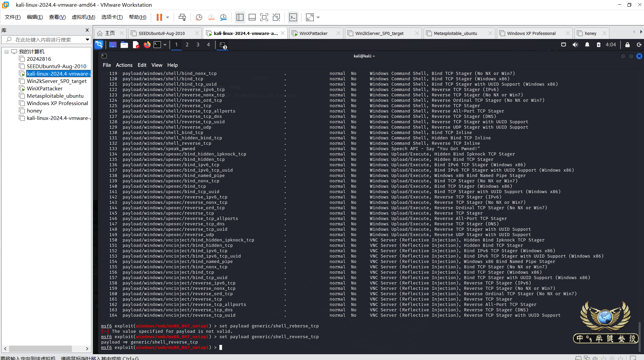Switch to Kali workspace 4
This screenshot has height=360, width=644.
[x=209, y=45]
